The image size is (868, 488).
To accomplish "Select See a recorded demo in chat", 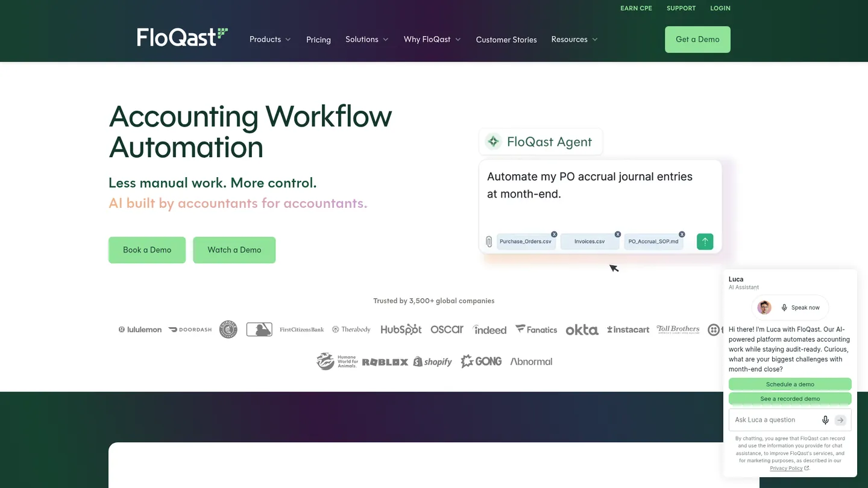I will (x=790, y=399).
